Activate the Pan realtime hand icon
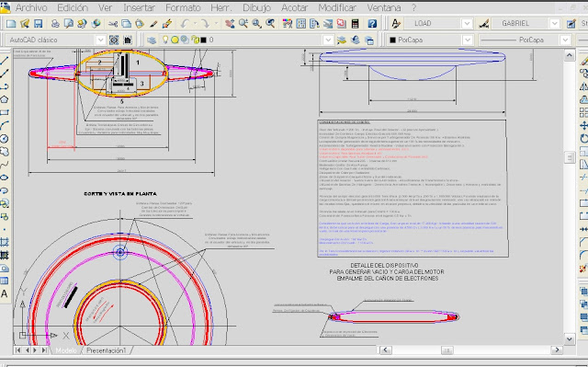 point(230,24)
